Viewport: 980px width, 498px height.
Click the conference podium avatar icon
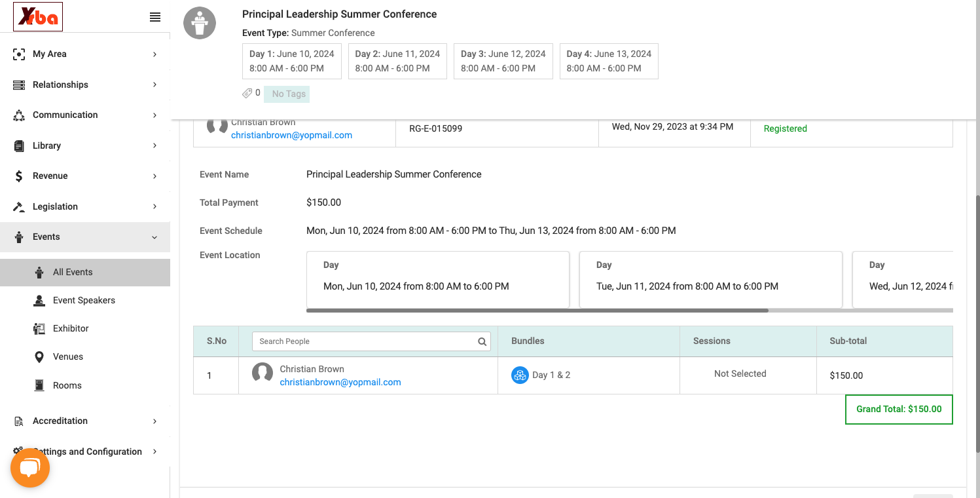[200, 24]
